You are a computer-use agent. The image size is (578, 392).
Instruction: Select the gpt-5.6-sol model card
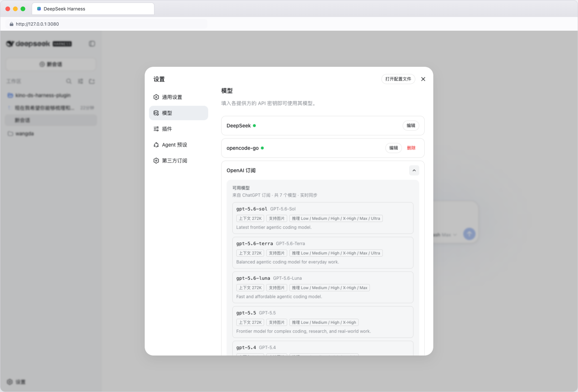(323, 218)
